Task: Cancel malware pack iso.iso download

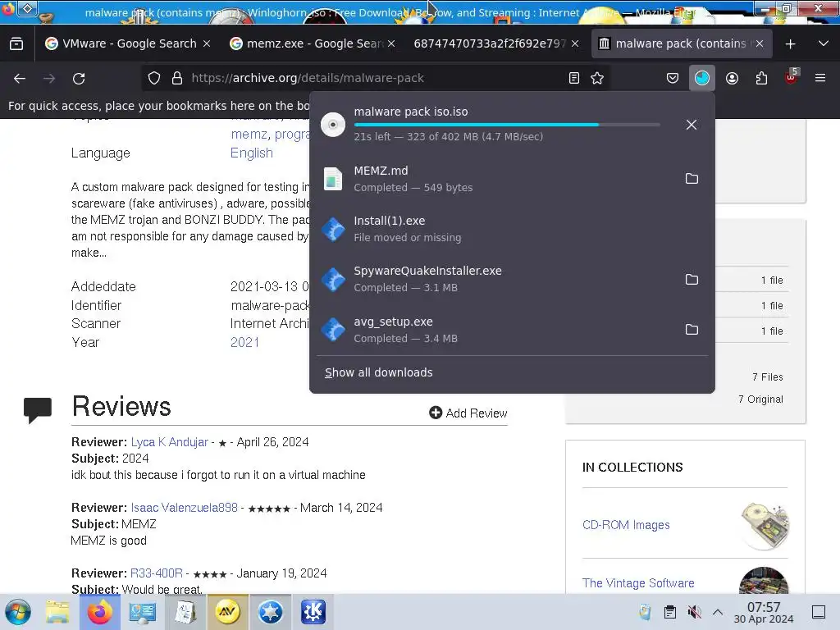Action: coord(691,125)
